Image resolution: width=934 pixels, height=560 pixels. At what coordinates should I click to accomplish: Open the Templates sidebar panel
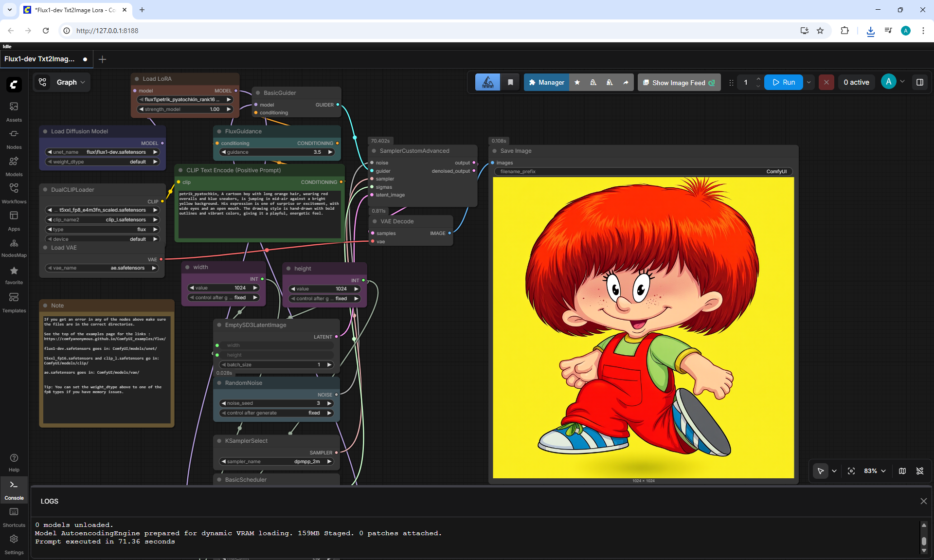click(14, 303)
